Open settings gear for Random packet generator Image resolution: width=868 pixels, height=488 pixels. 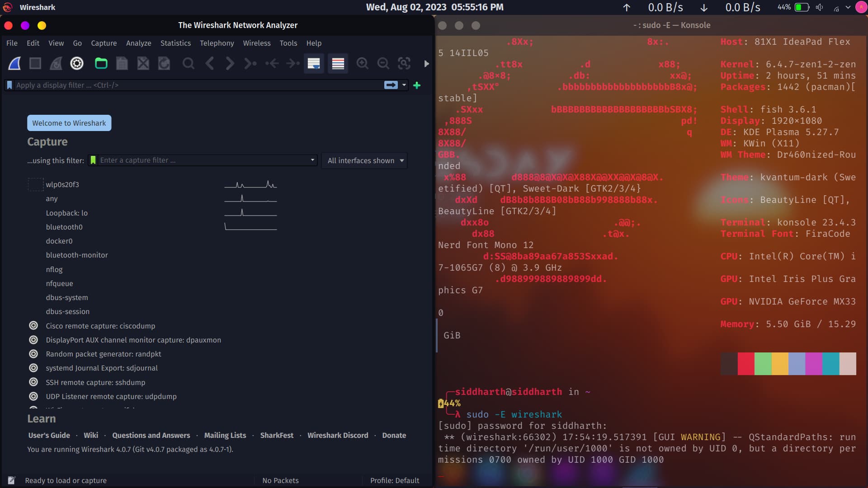[33, 354]
